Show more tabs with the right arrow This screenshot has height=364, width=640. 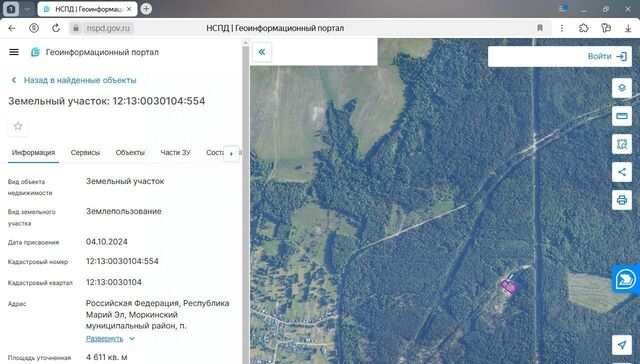(231, 153)
